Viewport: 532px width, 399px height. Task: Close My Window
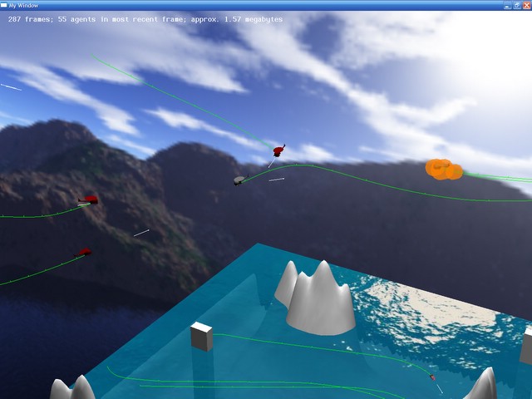[x=526, y=5]
